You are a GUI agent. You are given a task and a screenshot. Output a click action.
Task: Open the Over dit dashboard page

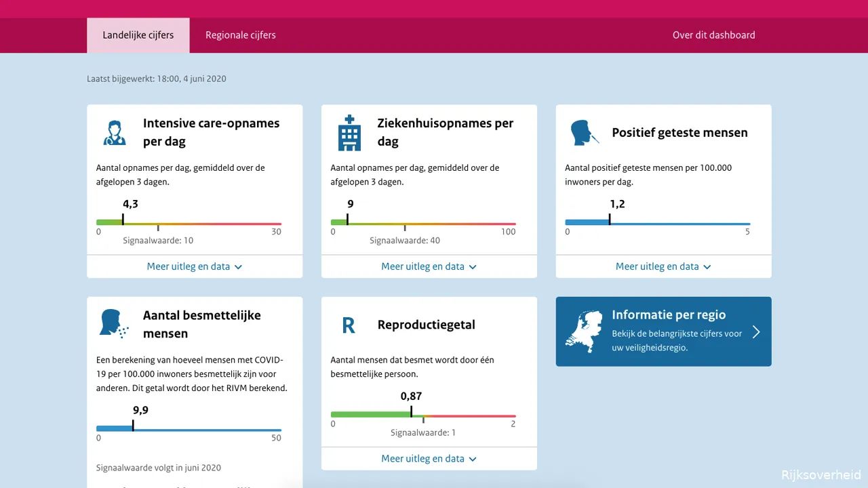[x=713, y=35]
